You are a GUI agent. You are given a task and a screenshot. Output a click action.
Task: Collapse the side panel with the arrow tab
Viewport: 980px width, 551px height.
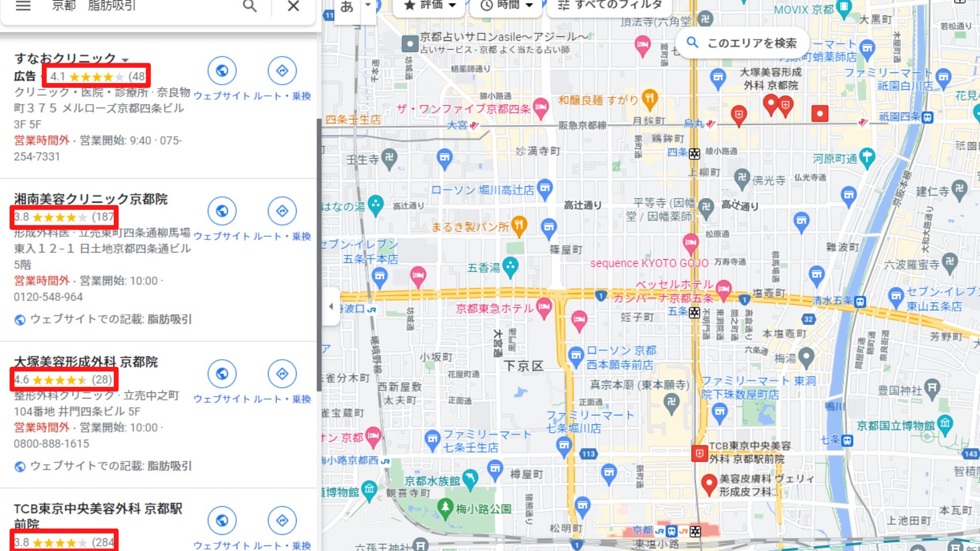(331, 307)
